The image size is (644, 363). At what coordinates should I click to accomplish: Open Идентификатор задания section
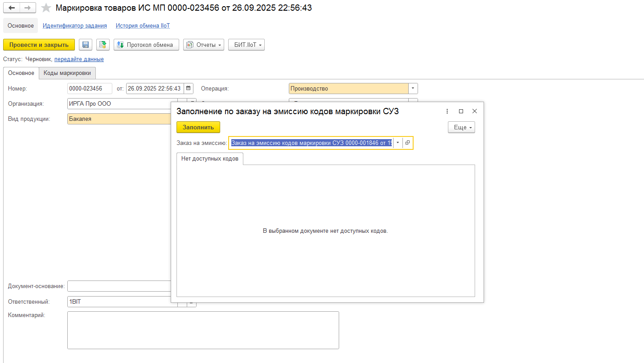[x=74, y=26]
